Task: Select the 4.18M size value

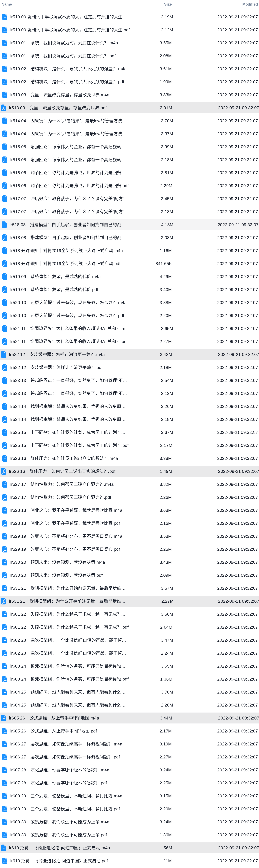Action: pyautogui.click(x=167, y=225)
